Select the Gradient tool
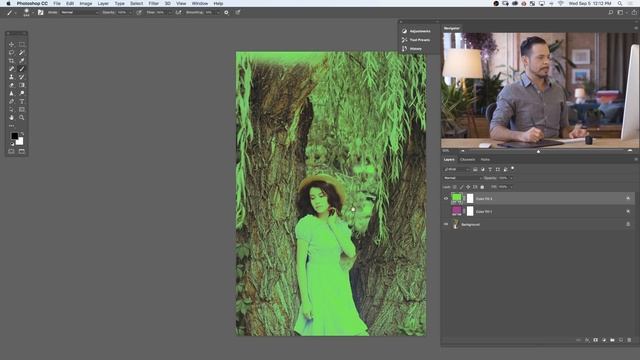 [x=22, y=85]
